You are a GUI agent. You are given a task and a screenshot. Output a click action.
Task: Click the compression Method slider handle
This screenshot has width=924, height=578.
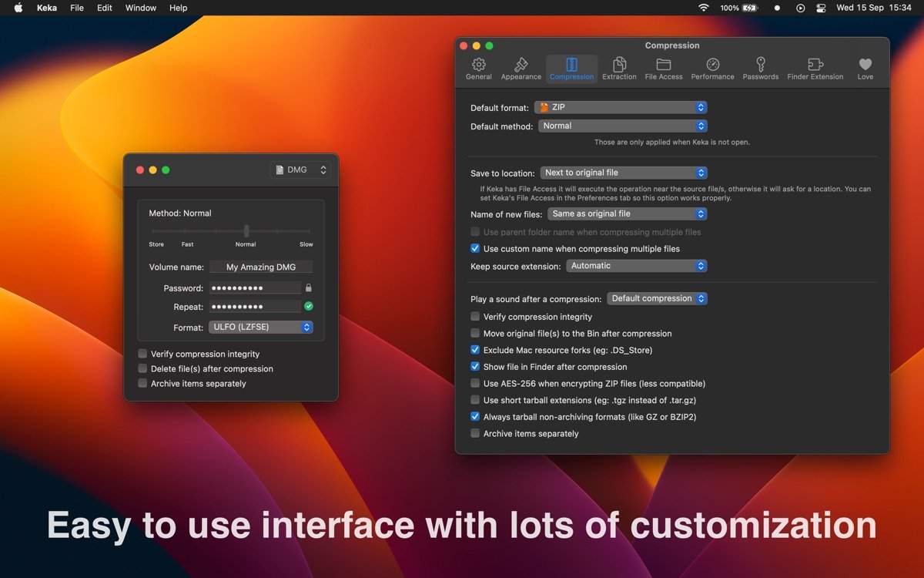point(246,230)
